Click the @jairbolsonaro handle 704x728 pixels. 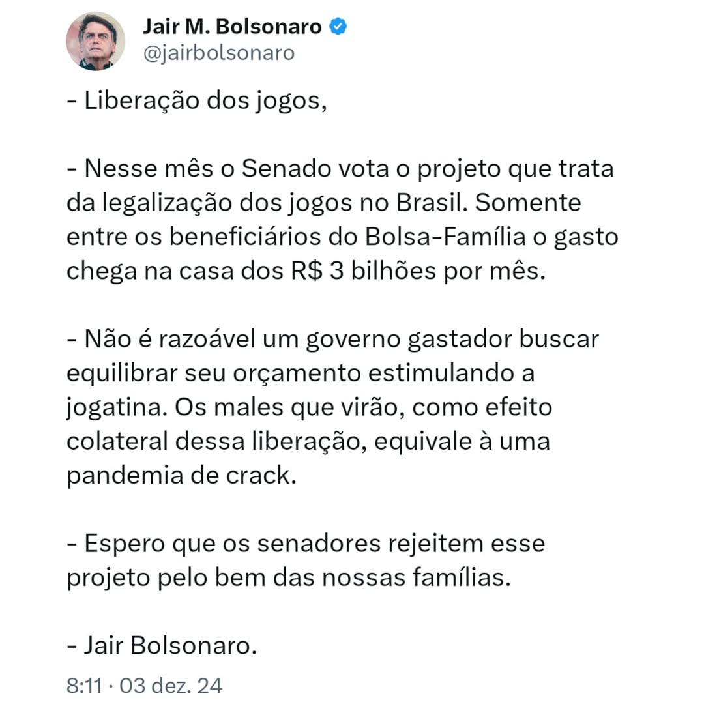(219, 53)
